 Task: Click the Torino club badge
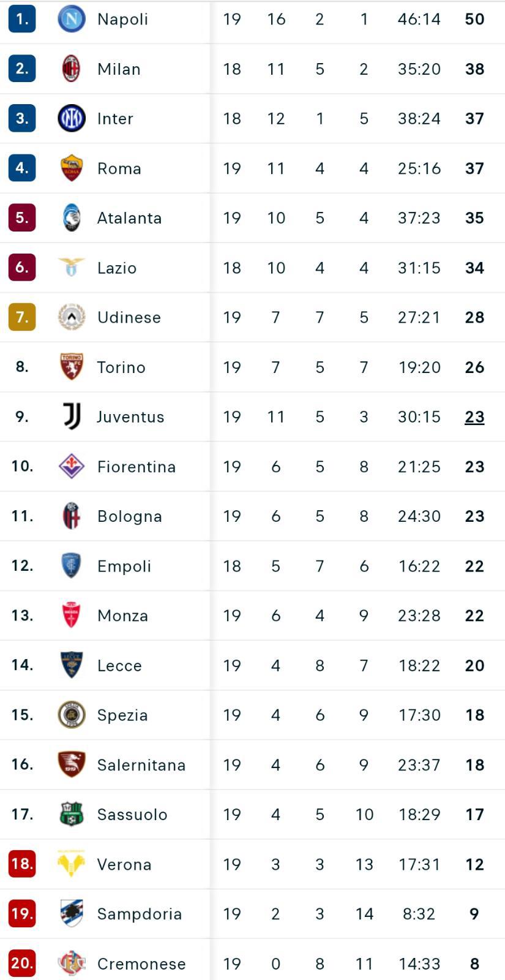click(x=71, y=367)
